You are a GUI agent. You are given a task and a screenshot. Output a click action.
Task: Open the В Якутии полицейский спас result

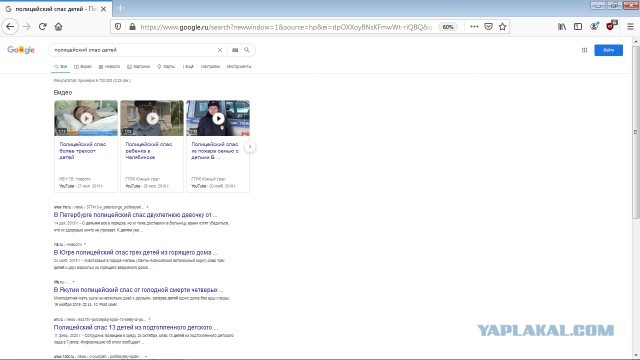[138, 290]
